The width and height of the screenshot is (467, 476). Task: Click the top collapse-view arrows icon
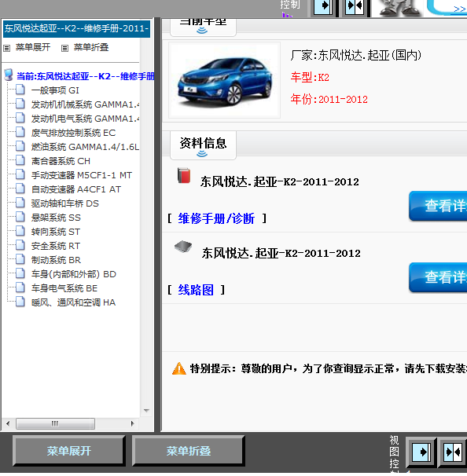pyautogui.click(x=355, y=6)
